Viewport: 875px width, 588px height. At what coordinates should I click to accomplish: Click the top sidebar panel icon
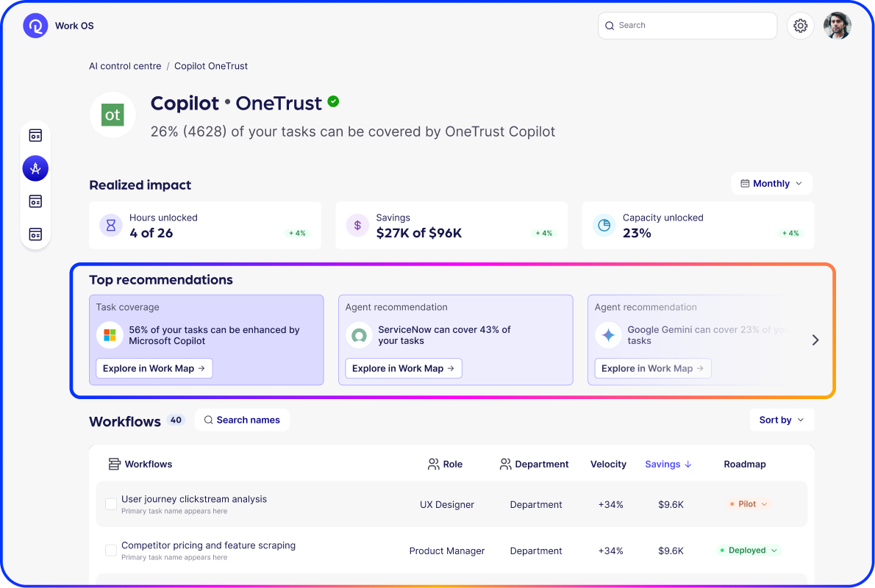point(35,135)
